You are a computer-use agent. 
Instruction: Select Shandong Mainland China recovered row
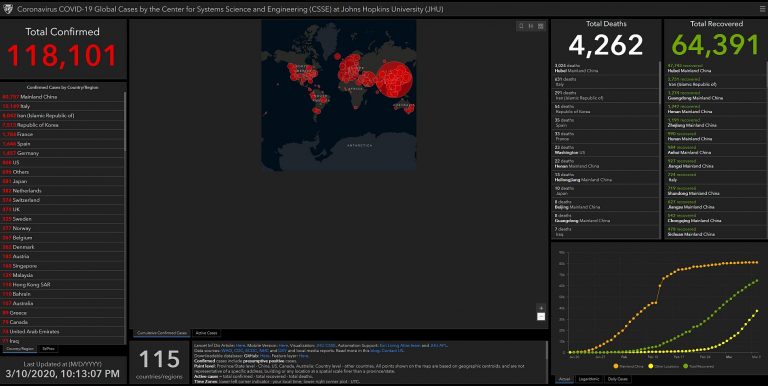(x=715, y=191)
